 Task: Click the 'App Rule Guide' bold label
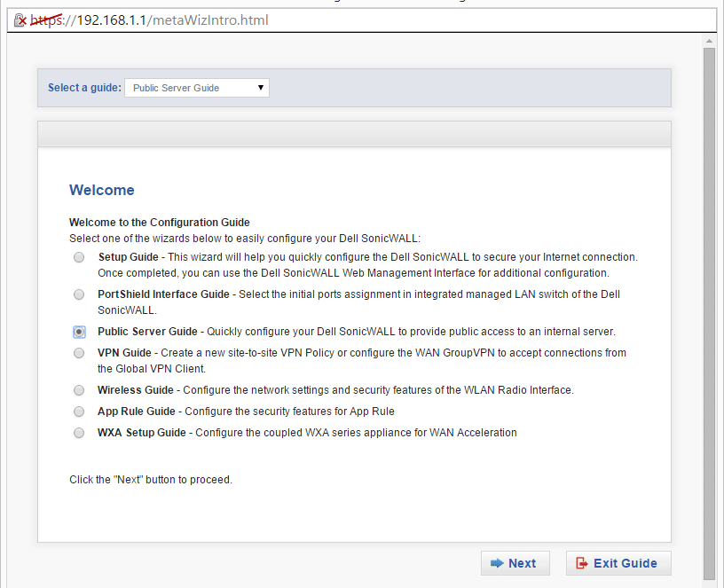(137, 412)
